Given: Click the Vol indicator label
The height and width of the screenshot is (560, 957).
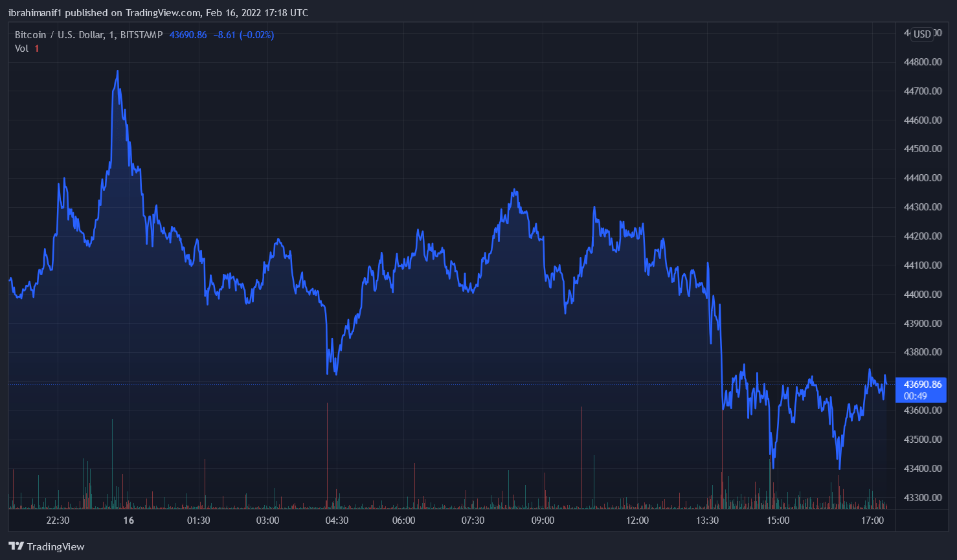Looking at the screenshot, I should click(21, 49).
